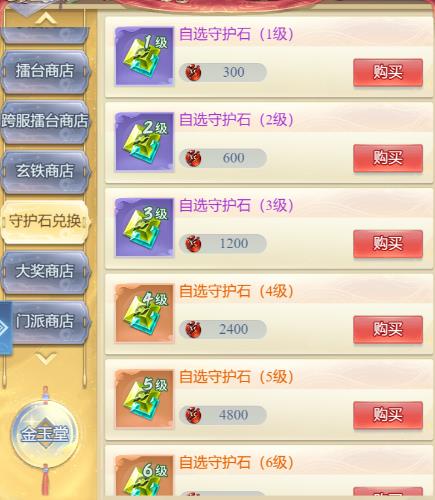Select the 玄铁商店 tab
Viewport: 435px width, 500px height.
click(45, 171)
